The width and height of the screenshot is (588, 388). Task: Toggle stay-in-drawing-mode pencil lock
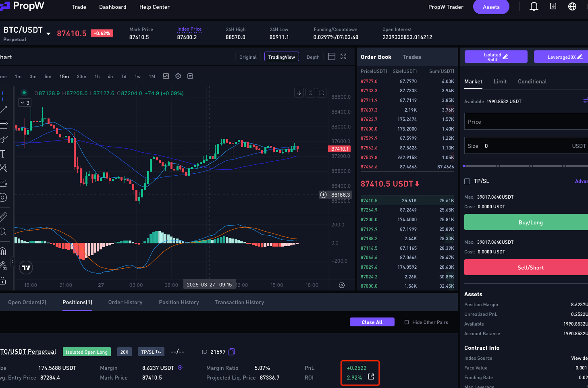[3, 266]
